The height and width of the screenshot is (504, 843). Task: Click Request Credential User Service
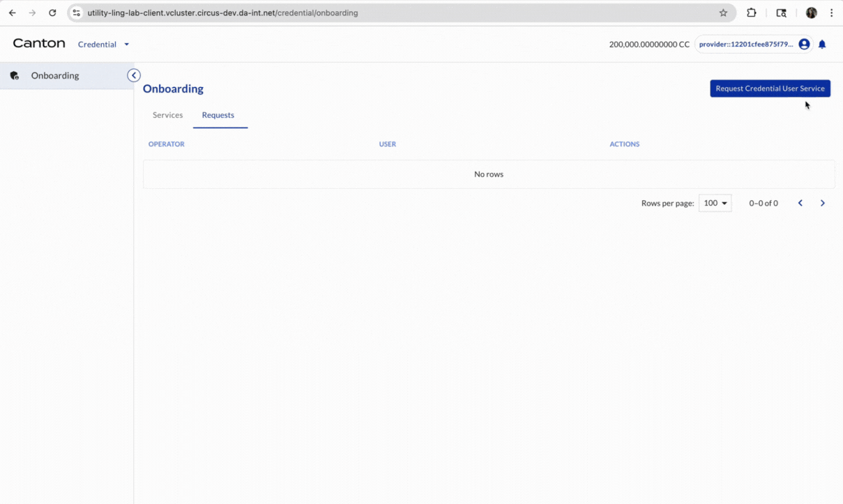pyautogui.click(x=770, y=89)
